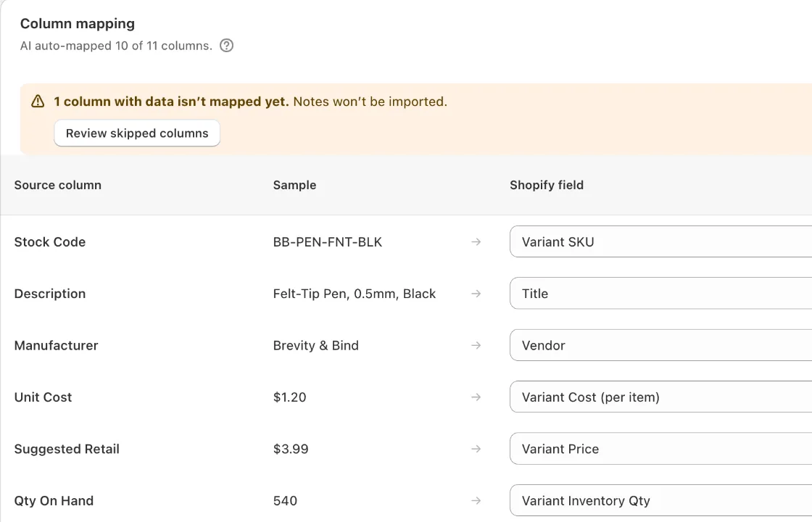This screenshot has height=522, width=812.
Task: Select the Manufacturer source column label
Action: [56, 345]
